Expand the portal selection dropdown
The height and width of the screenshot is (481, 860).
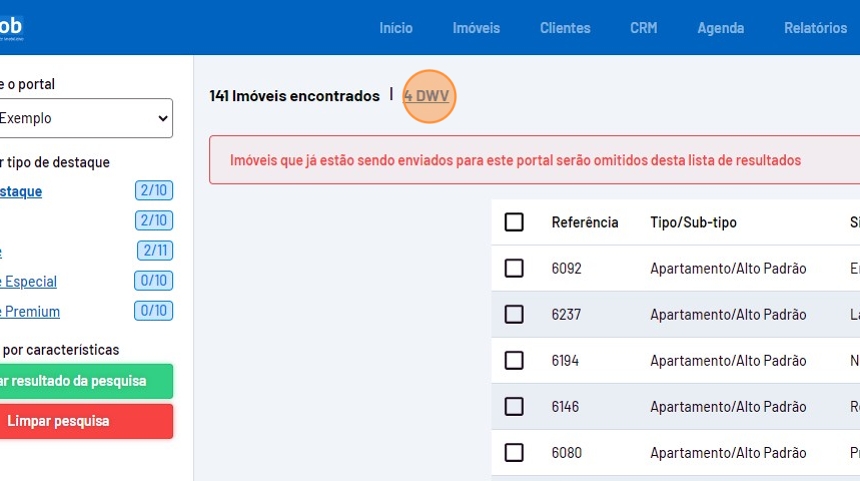85,118
